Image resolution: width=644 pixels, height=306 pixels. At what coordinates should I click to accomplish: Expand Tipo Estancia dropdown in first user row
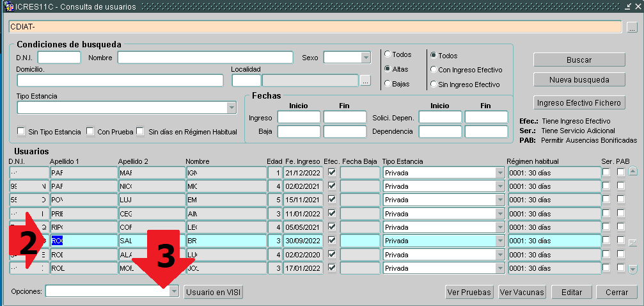[x=499, y=173]
